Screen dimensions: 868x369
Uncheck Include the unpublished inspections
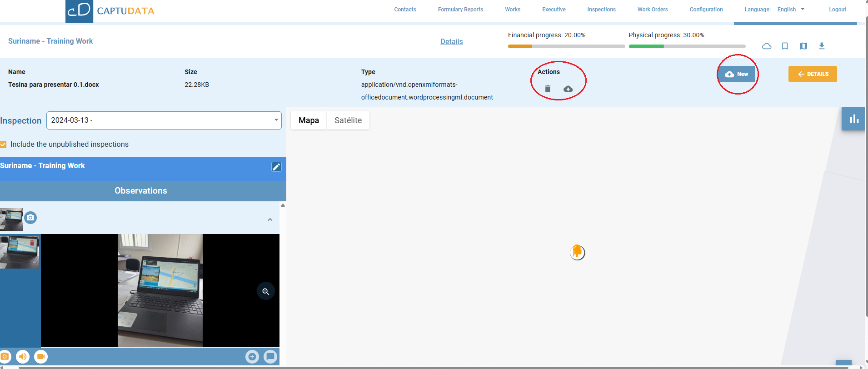click(4, 145)
